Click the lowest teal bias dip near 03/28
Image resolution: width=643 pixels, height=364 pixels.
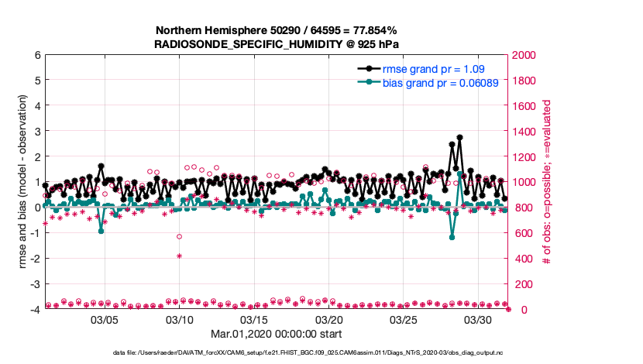click(x=452, y=237)
